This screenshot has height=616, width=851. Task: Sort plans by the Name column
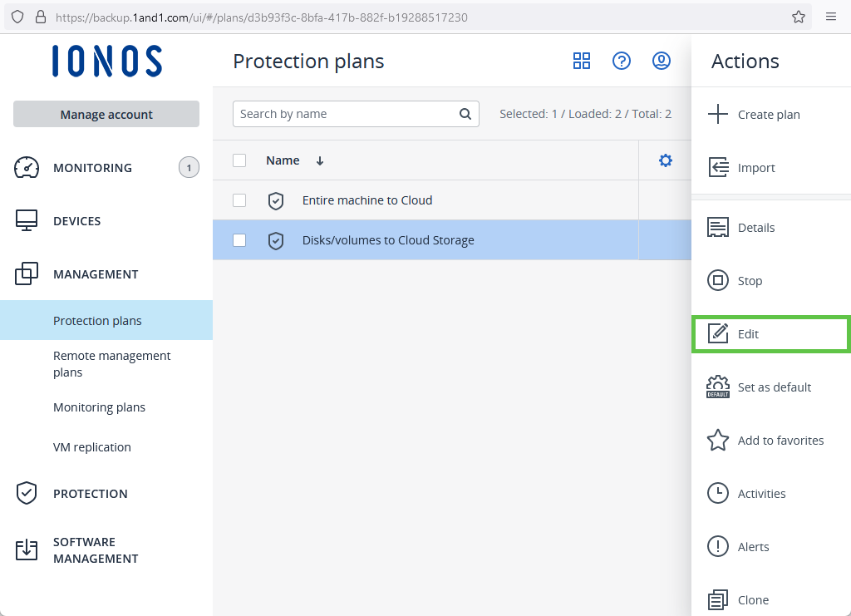tap(283, 160)
